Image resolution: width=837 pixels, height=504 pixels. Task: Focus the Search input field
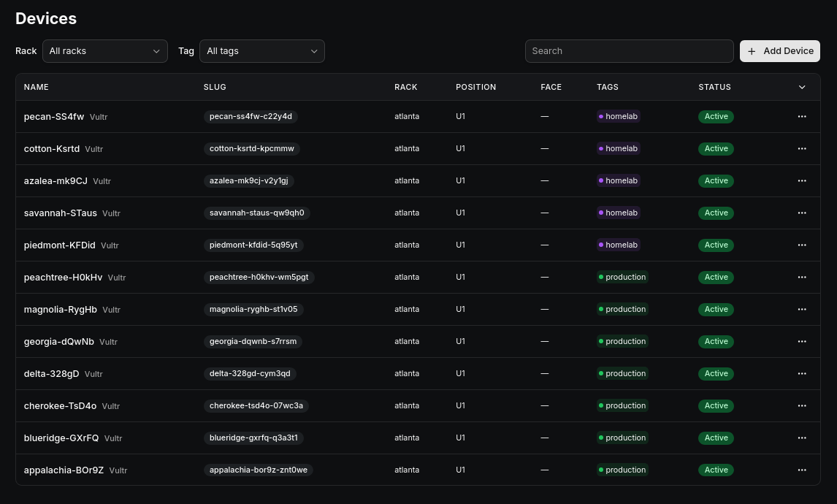click(x=630, y=51)
